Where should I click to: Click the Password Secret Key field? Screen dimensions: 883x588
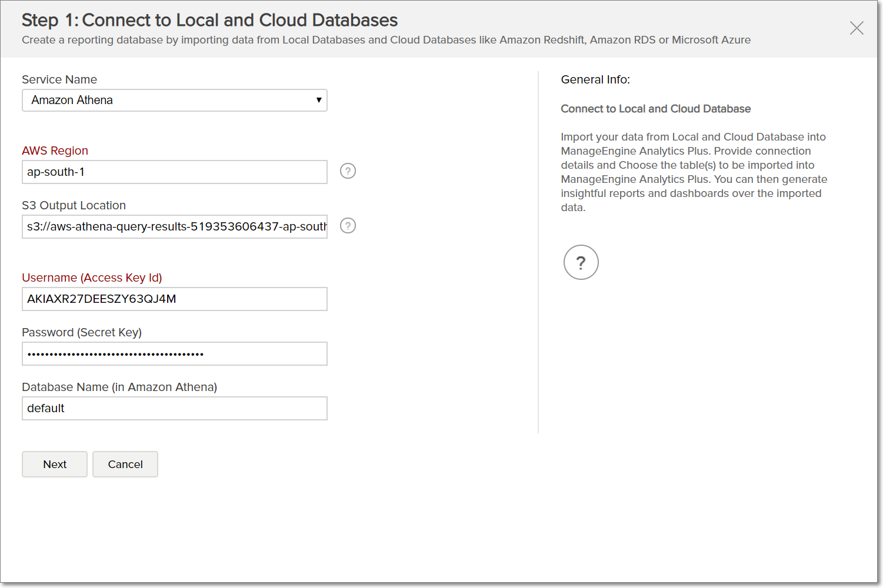pos(175,353)
